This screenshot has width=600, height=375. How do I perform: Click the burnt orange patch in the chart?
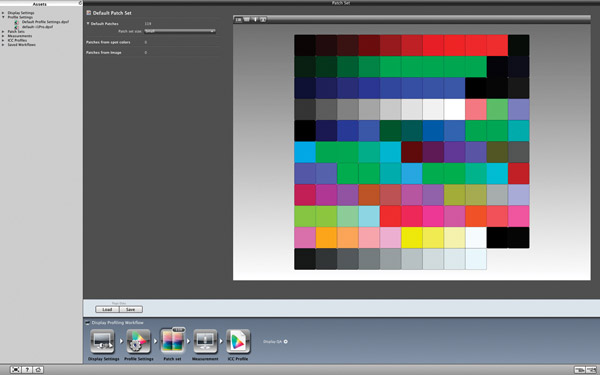tap(369, 195)
